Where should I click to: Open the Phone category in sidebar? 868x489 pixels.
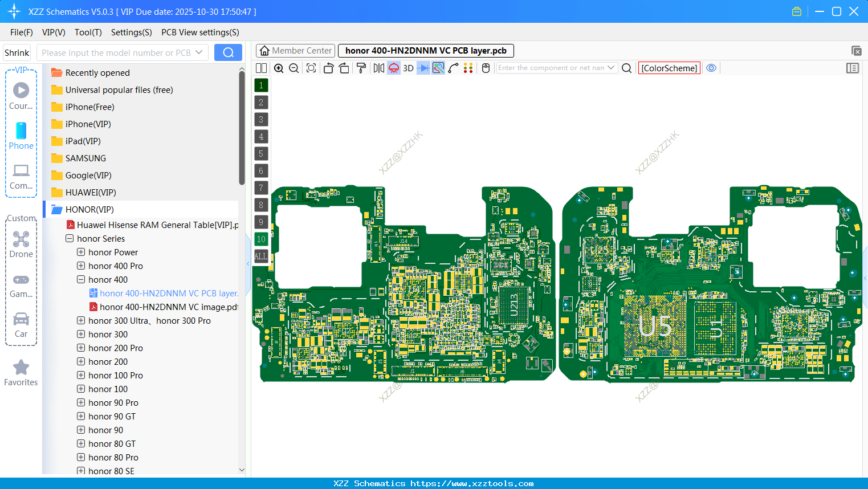point(21,136)
